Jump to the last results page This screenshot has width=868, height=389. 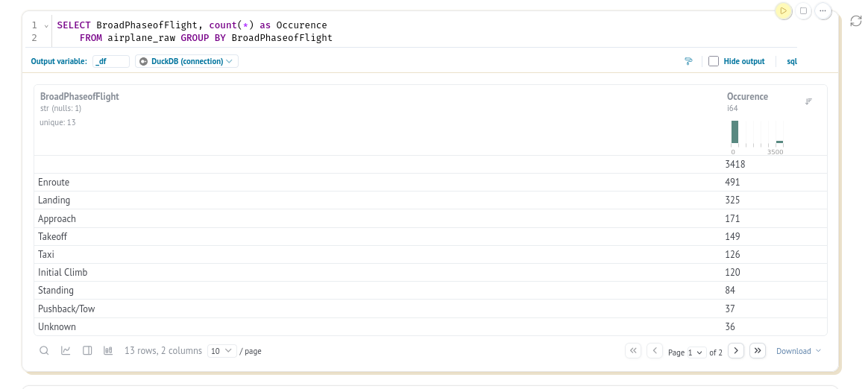tap(758, 350)
